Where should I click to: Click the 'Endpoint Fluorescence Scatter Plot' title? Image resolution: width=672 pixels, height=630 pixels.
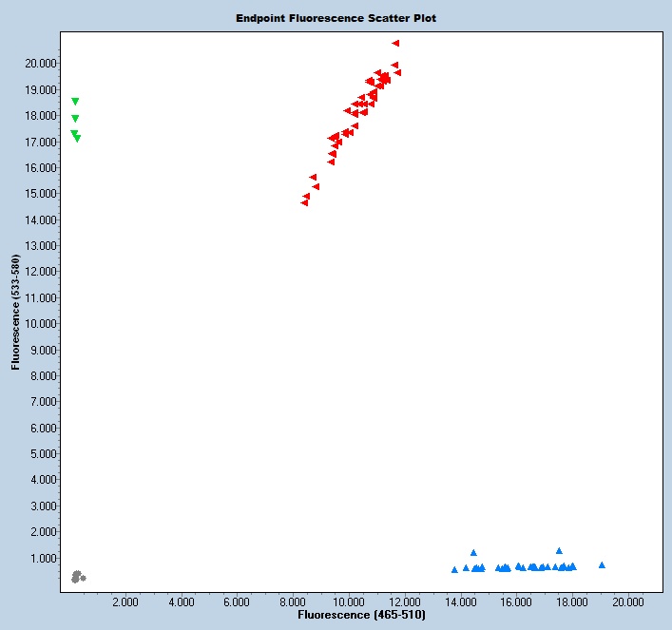[336, 18]
